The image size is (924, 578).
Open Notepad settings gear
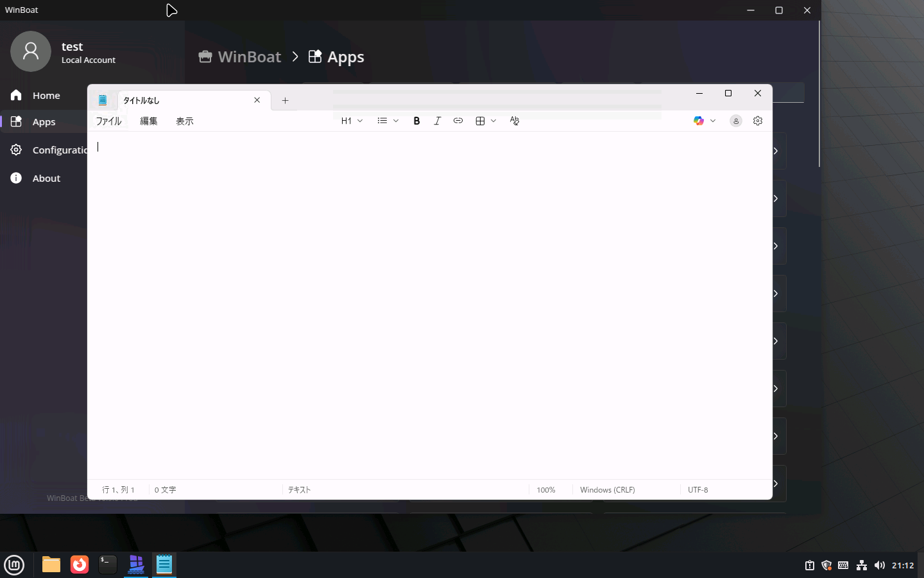(758, 121)
